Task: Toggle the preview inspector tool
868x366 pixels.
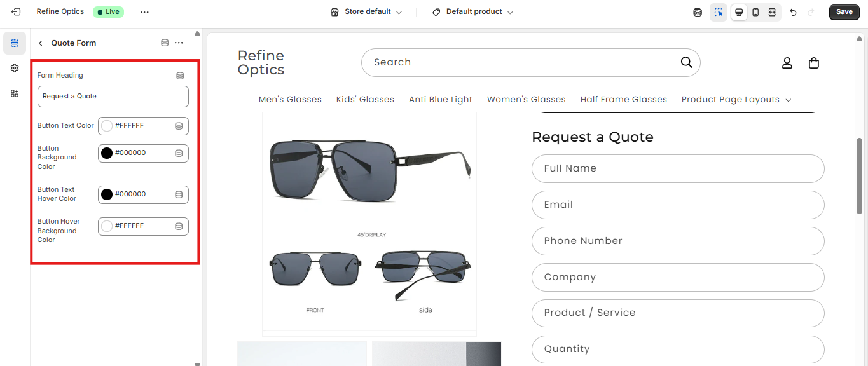Action: tap(719, 12)
